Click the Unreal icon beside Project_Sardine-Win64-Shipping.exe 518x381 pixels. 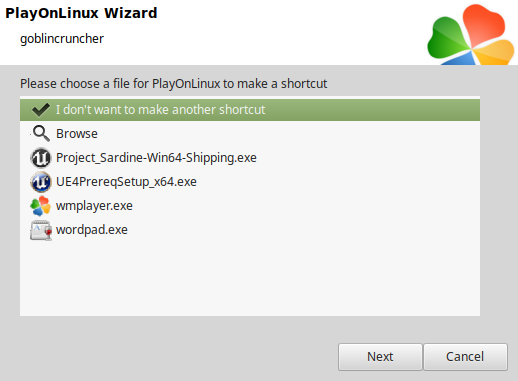tap(41, 158)
